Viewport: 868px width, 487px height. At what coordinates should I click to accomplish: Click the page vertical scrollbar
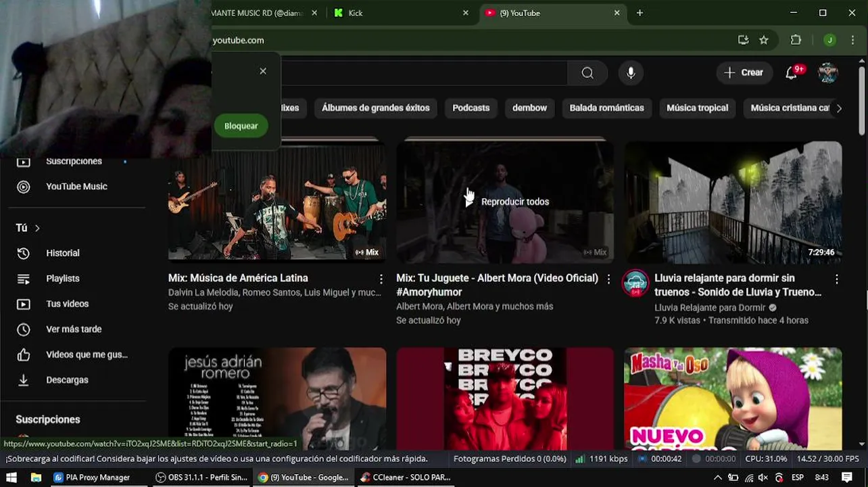point(862,101)
